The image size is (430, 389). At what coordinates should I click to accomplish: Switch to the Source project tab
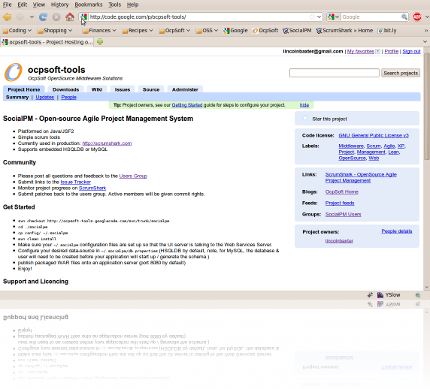click(x=151, y=89)
